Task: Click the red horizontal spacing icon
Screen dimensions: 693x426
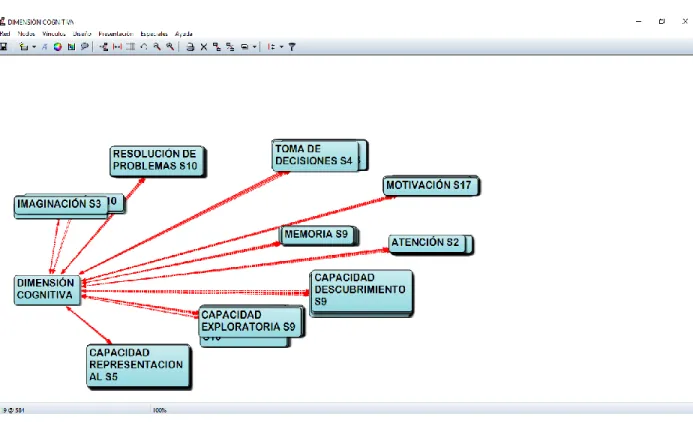Action: pyautogui.click(x=117, y=46)
